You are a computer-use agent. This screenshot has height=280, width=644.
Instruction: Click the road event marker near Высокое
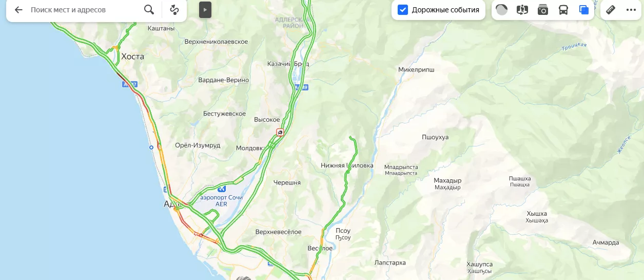tap(280, 132)
